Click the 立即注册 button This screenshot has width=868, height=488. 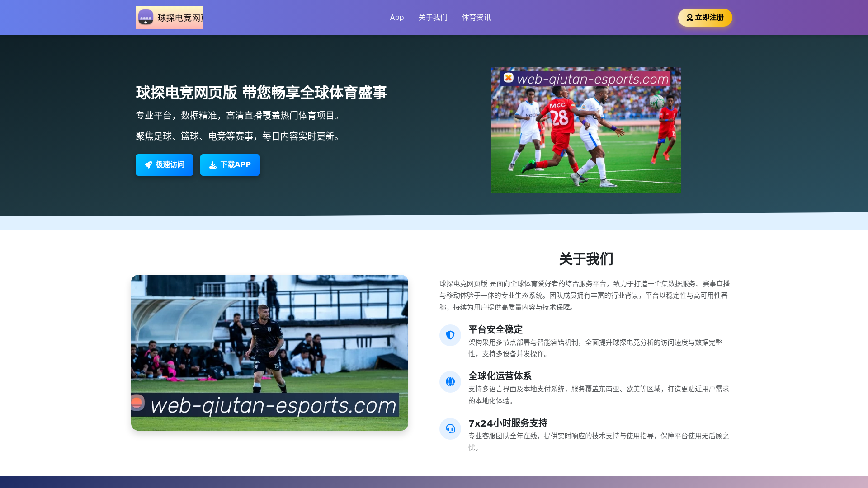point(705,18)
